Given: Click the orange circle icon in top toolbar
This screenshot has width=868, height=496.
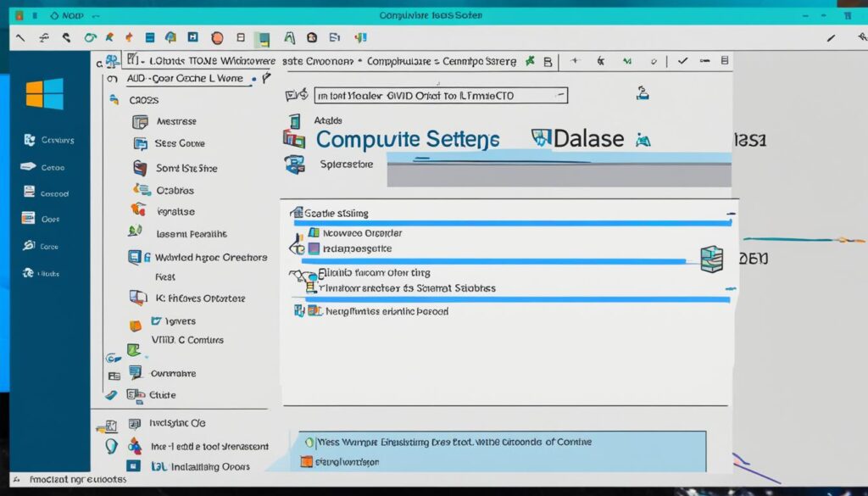Looking at the screenshot, I should pos(217,37).
